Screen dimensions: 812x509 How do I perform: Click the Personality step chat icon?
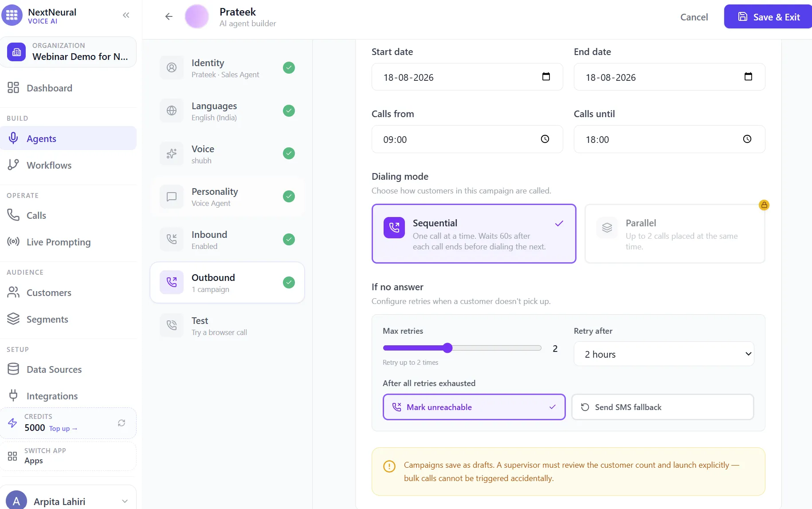[x=172, y=197]
